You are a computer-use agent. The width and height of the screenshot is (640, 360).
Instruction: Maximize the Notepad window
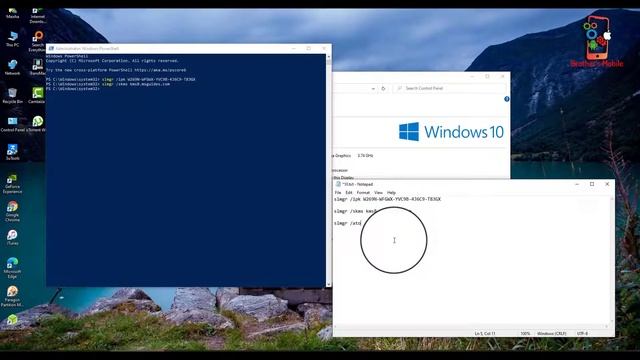point(592,184)
